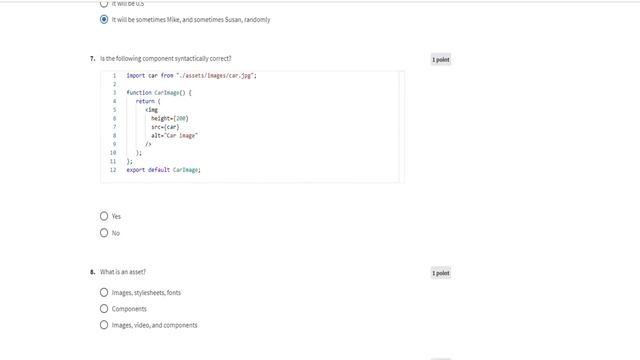This screenshot has width=640, height=360.
Task: Click the 'src={car}' code line
Action: click(x=165, y=127)
